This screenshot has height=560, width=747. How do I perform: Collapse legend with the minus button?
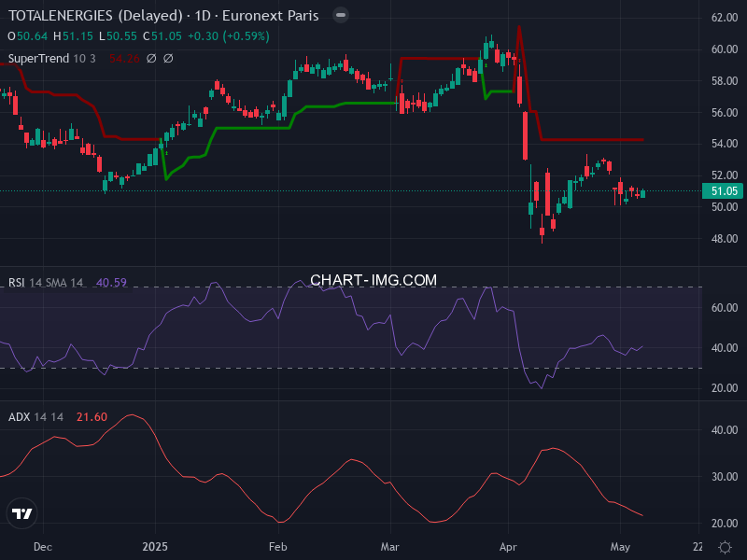pyautogui.click(x=341, y=15)
